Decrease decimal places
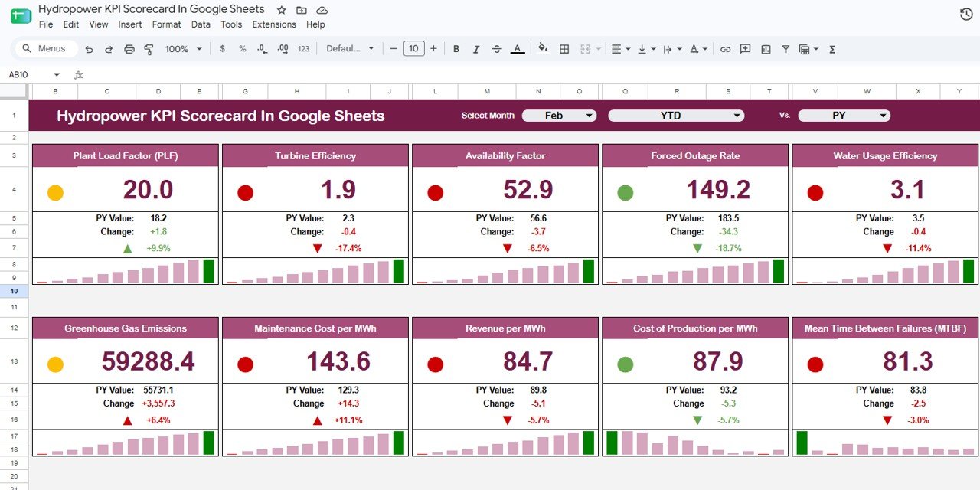Image resolution: width=980 pixels, height=490 pixels. (x=263, y=49)
